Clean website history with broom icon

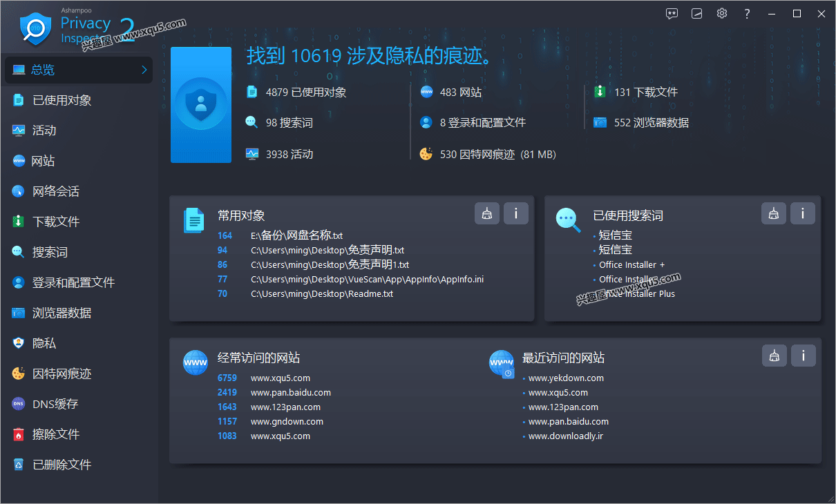tap(775, 356)
